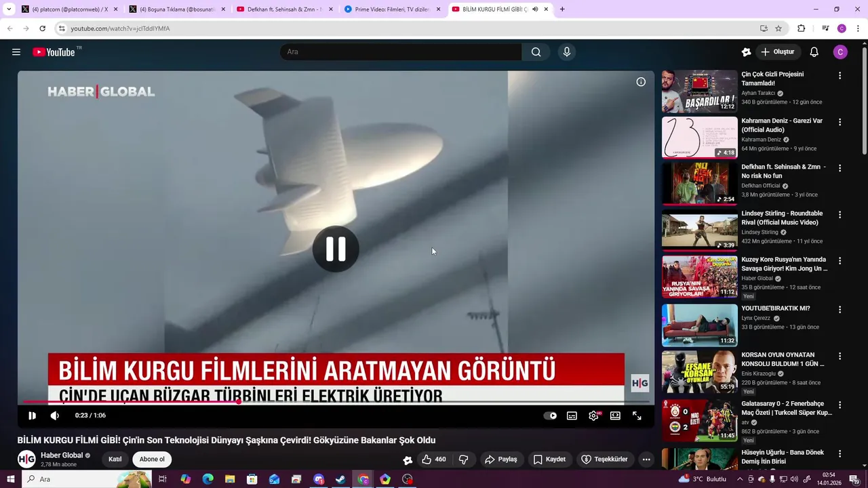Open the YouTube AI sparkle icon beside Oluştur
This screenshot has width=868, height=488.
(747, 52)
